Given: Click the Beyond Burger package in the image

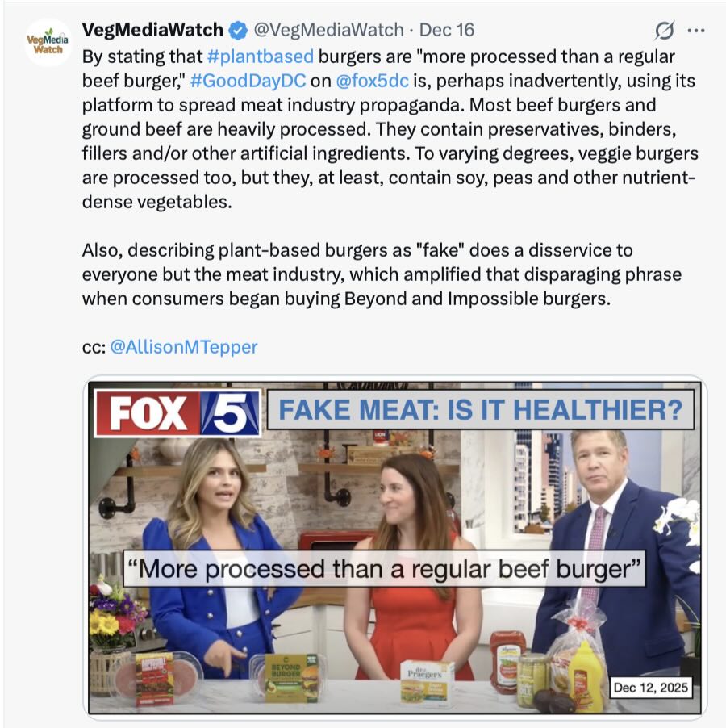Looking at the screenshot, I should coord(289,678).
